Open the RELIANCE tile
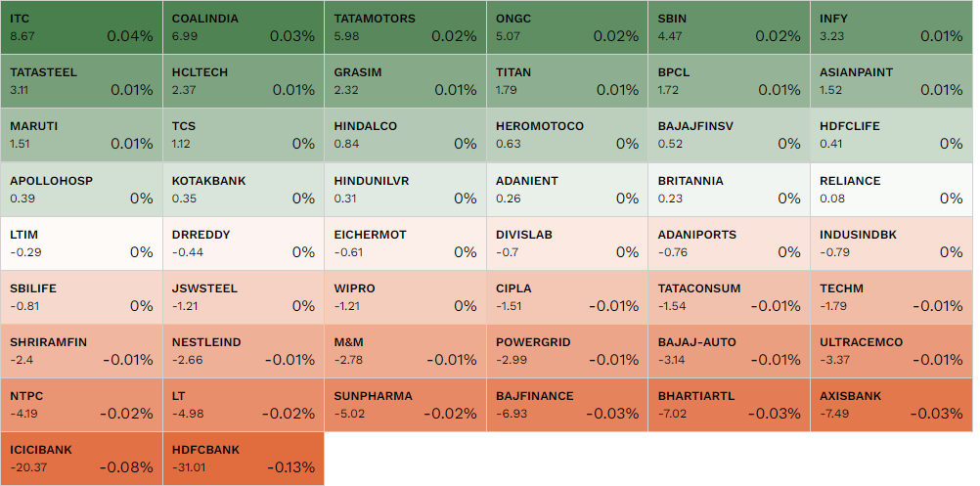Image resolution: width=980 pixels, height=486 pixels. click(x=891, y=190)
